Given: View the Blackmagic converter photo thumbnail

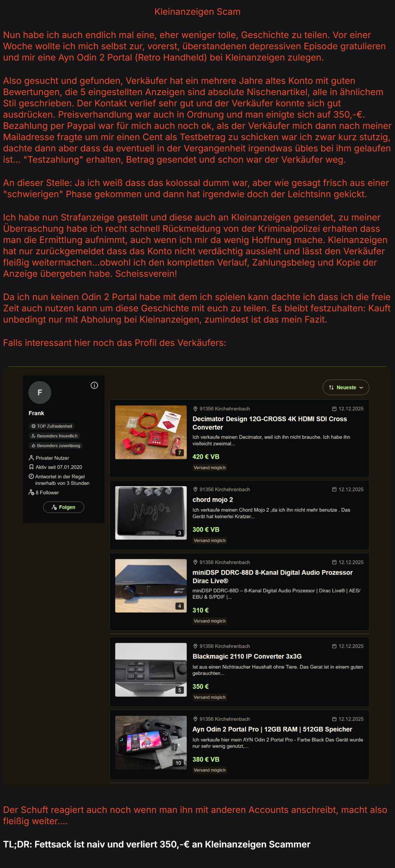Looking at the screenshot, I should [x=151, y=670].
